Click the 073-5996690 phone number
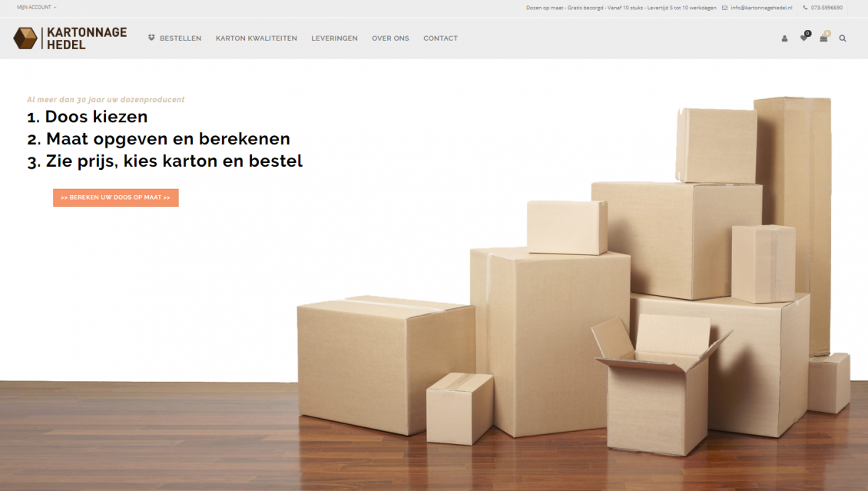This screenshot has height=491, width=868. [x=827, y=8]
